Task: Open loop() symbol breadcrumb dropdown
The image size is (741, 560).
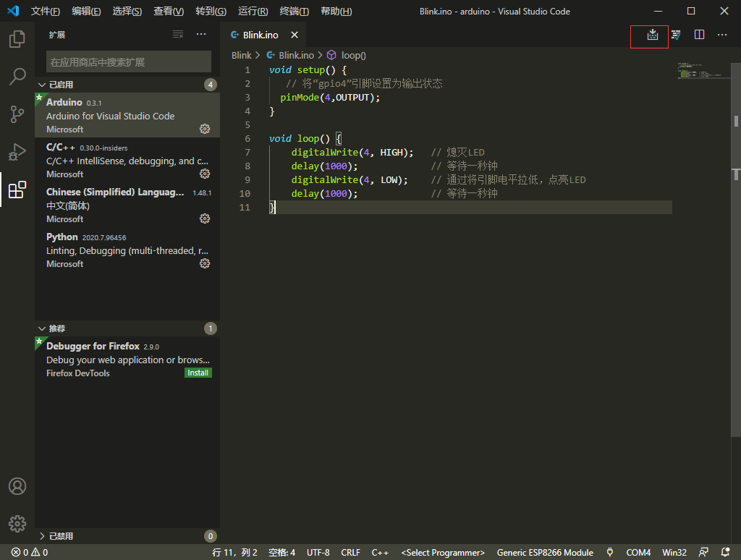Action: tap(347, 55)
